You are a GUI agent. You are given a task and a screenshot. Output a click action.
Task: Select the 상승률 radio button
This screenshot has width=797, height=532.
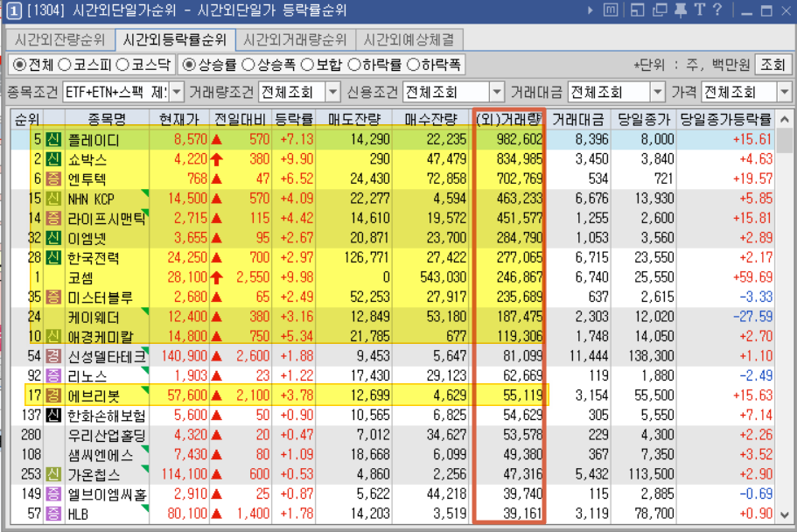[189, 65]
